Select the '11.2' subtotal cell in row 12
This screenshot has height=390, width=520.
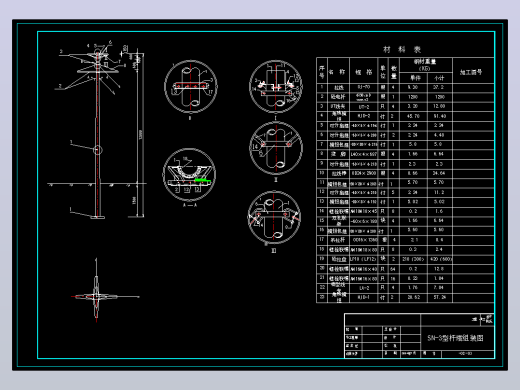coord(439,192)
